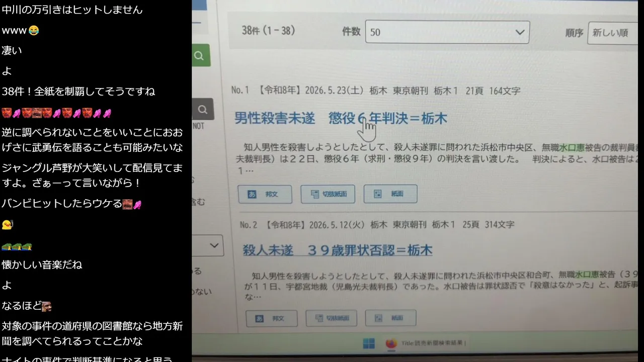Open headline 殺人未遂 39歳罪状否認=栃木
644x362 pixels.
pyautogui.click(x=338, y=250)
